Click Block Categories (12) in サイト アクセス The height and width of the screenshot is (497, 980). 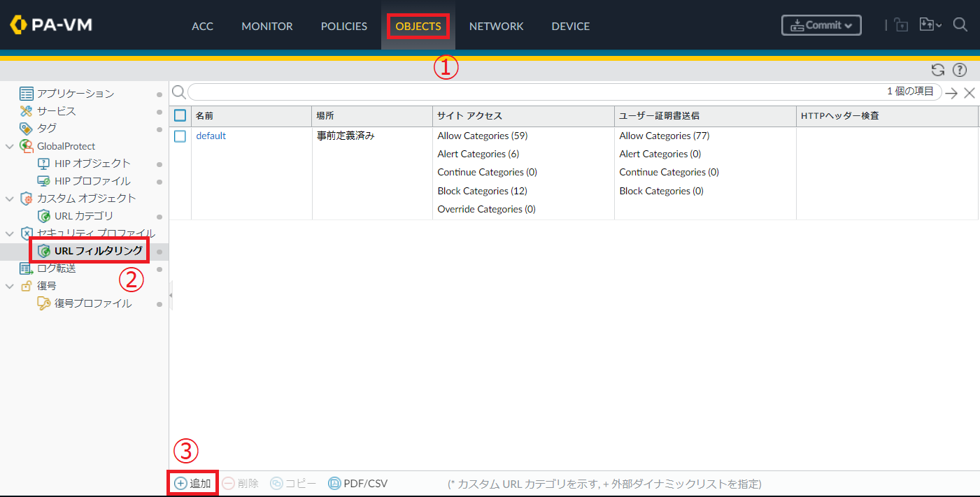tap(483, 191)
